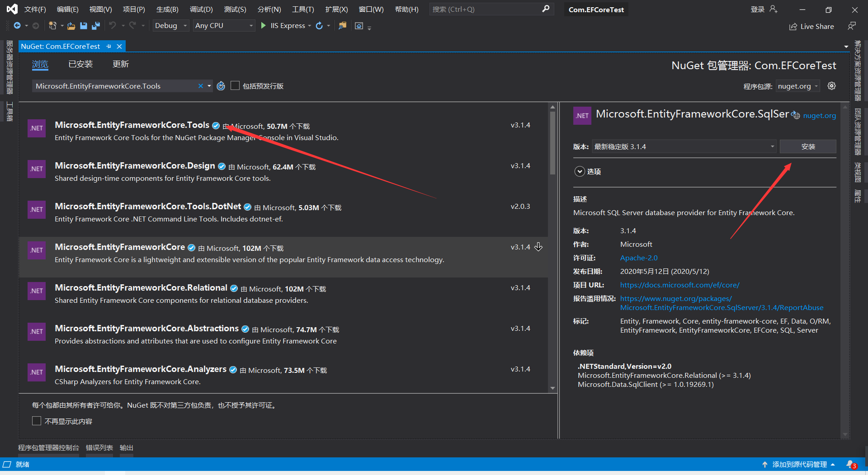
Task: Open the Apache-2.0 license link
Action: (639, 258)
